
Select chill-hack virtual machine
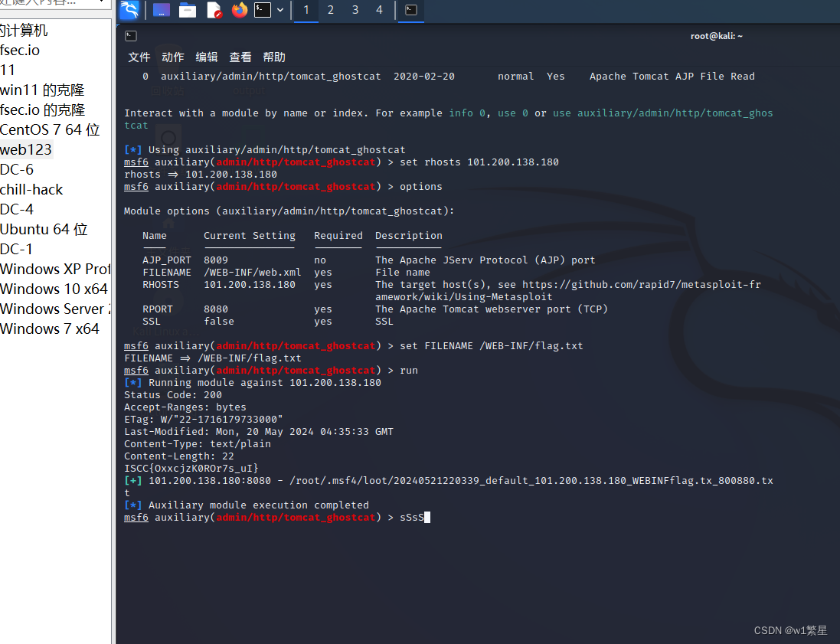pos(31,189)
